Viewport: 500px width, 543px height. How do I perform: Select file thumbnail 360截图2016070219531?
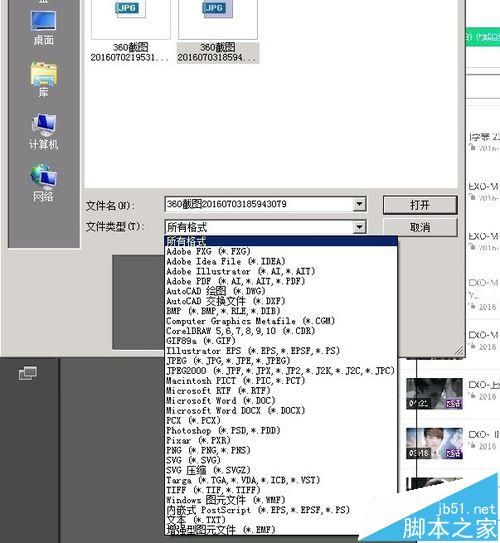pyautogui.click(x=130, y=31)
